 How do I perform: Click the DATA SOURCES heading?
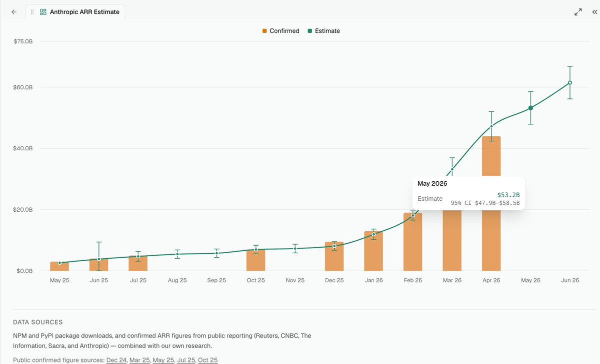(x=38, y=322)
